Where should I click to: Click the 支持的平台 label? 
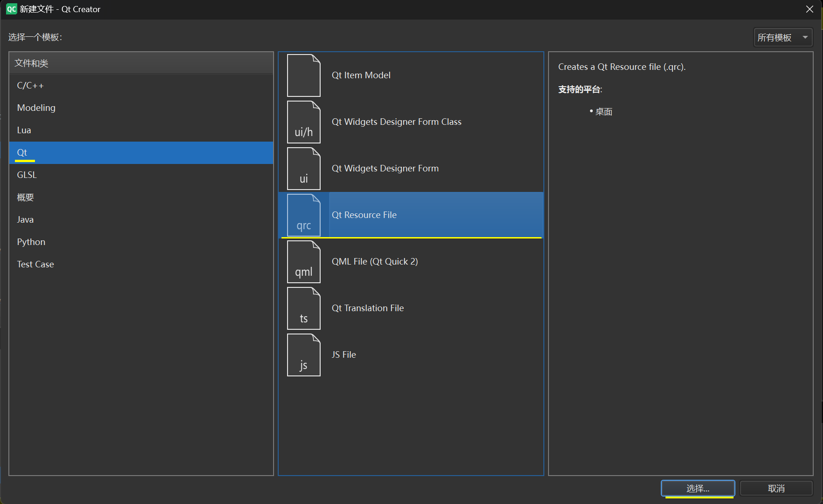click(x=580, y=89)
